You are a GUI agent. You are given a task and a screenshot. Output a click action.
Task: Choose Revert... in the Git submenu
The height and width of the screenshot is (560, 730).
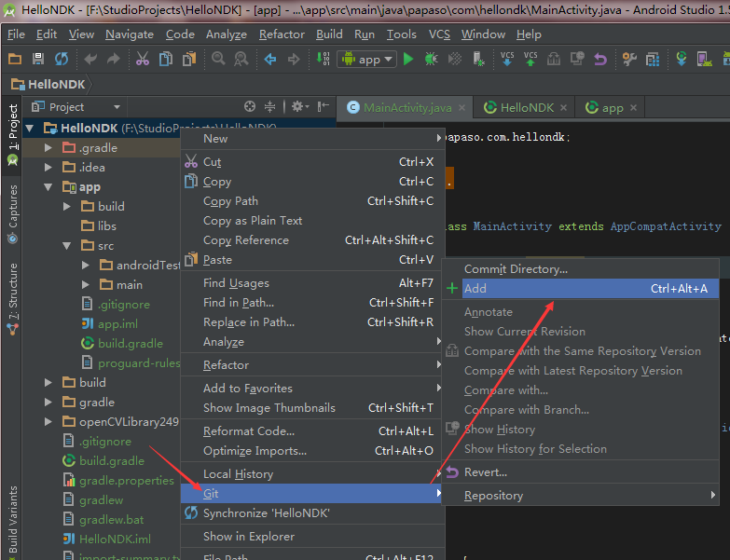pyautogui.click(x=580, y=472)
